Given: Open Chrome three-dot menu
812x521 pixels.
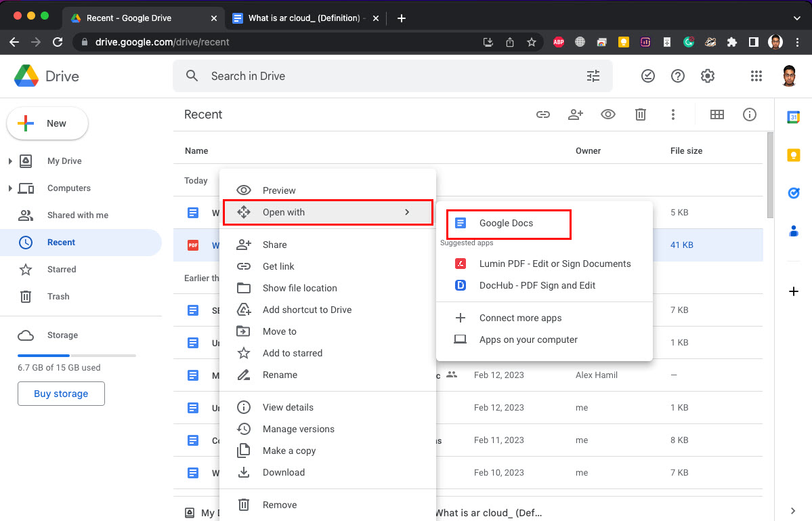Looking at the screenshot, I should pyautogui.click(x=797, y=42).
